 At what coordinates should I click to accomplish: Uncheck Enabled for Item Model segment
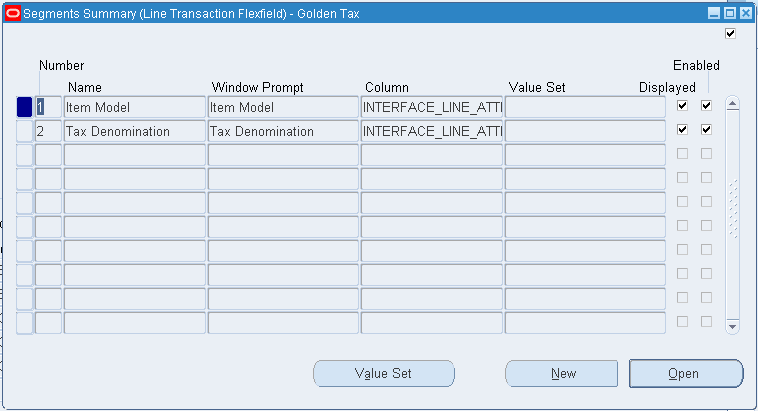706,105
